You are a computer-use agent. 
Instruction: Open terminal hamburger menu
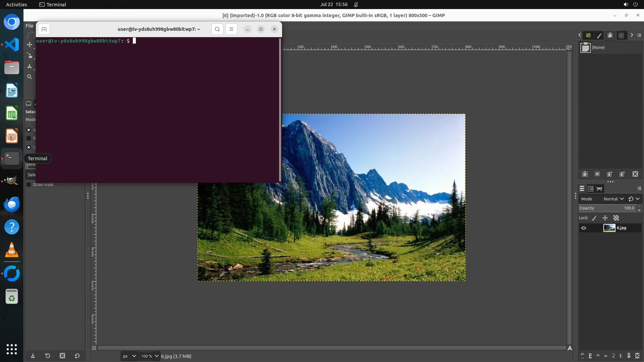tap(231, 29)
